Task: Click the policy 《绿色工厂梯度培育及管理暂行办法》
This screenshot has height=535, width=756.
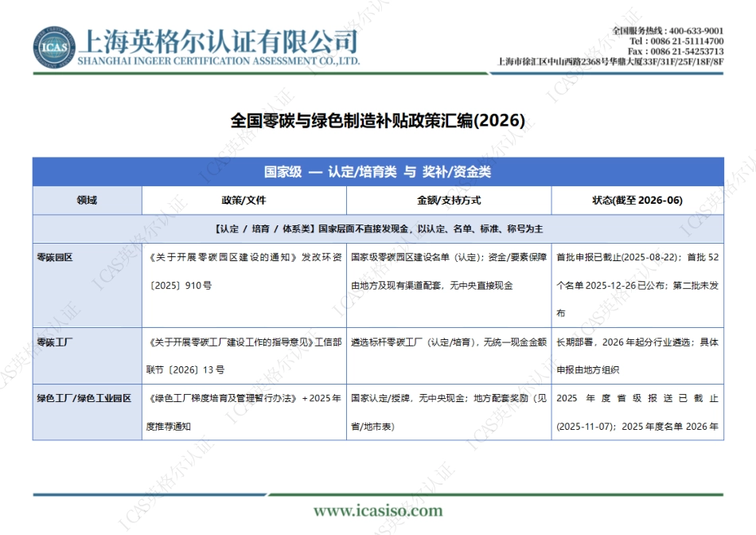Action: click(x=222, y=399)
